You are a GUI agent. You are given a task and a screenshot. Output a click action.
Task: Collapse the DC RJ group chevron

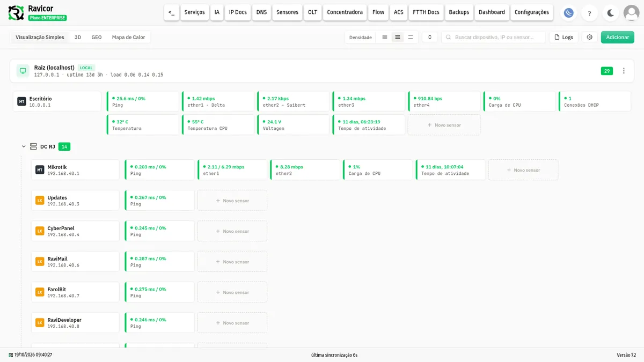tap(24, 146)
